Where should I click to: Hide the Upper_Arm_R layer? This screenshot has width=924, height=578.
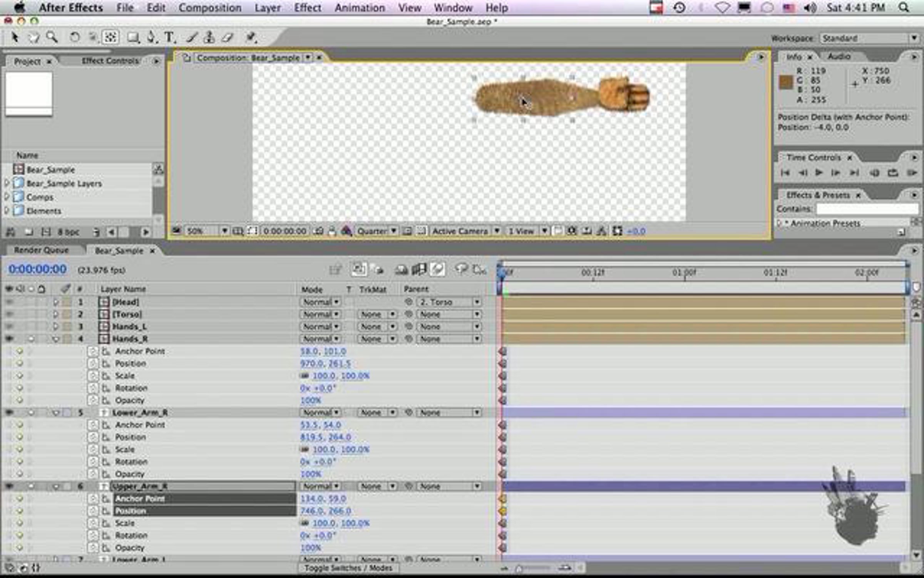pos(9,486)
